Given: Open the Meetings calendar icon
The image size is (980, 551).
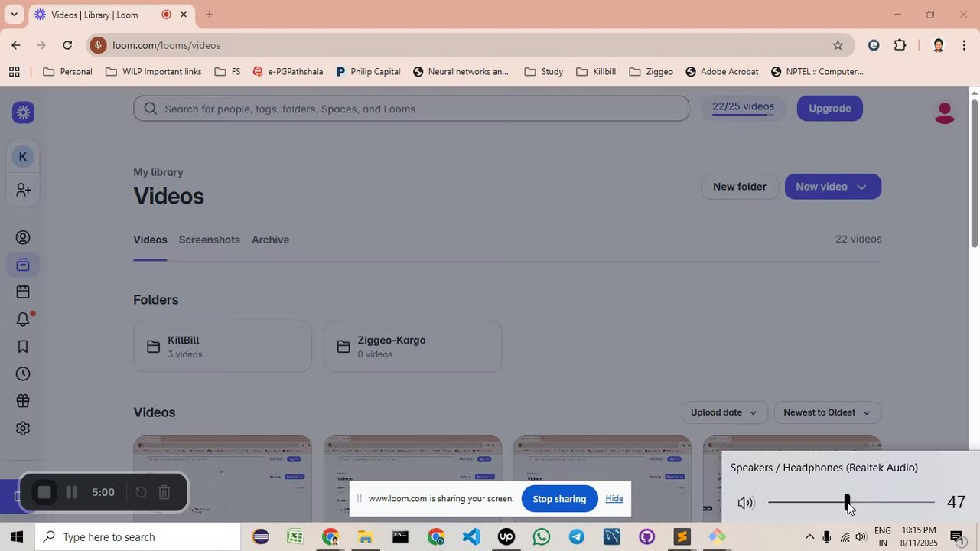Looking at the screenshot, I should coord(23,292).
